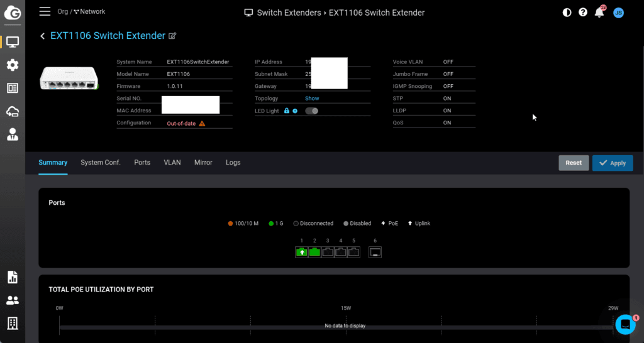
Task: Click the Show topology link
Action: pos(312,99)
